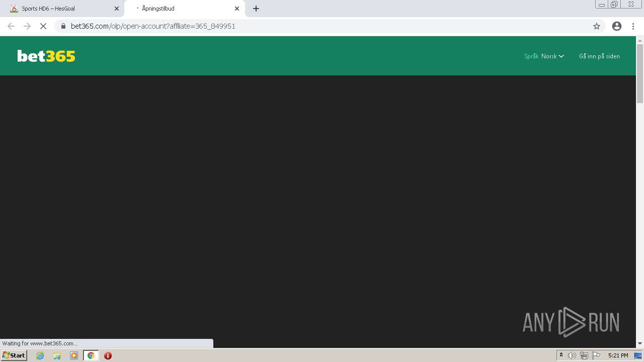This screenshot has width=644, height=362.
Task: Click the scrollbar down arrow
Action: pos(640,343)
